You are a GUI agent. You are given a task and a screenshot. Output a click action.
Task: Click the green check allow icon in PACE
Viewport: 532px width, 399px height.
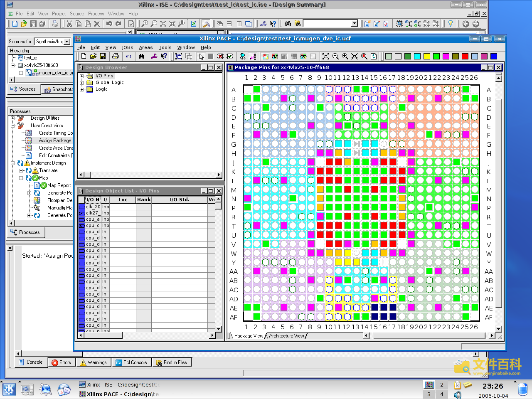coord(230,56)
